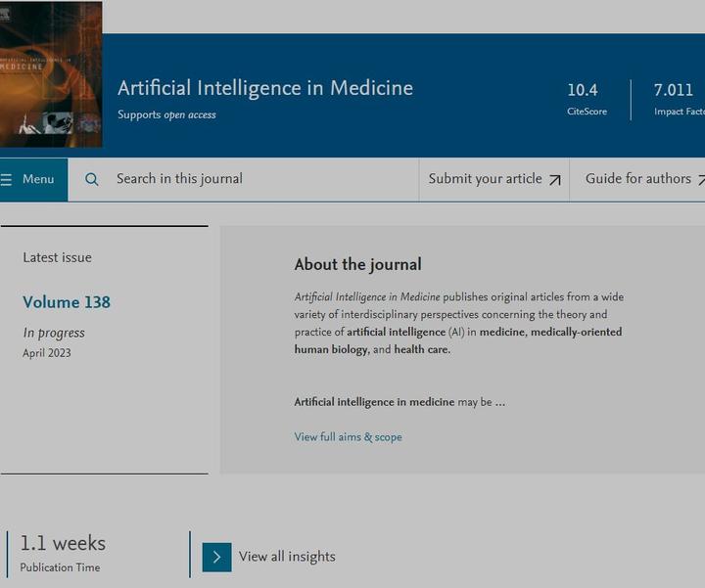Screen dimensions: 705x588
Task: Open the Guide for authors link
Action: coord(638,179)
